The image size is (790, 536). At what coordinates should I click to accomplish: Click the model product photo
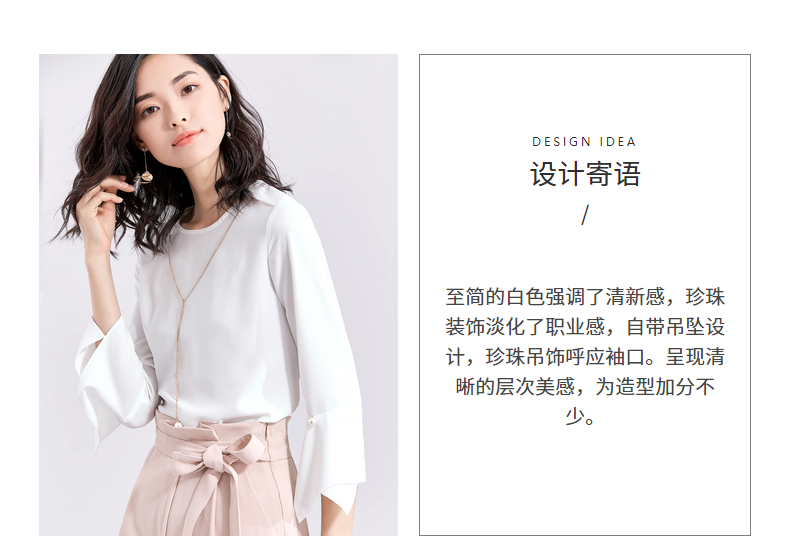[x=218, y=295]
